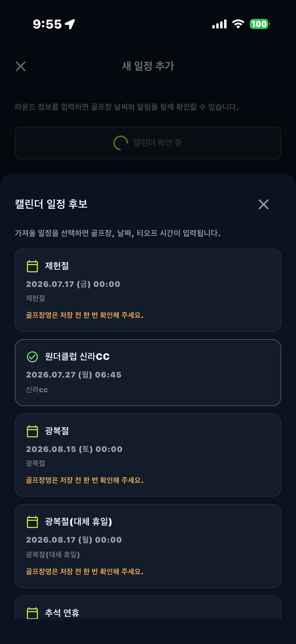The width and height of the screenshot is (296, 644).
Task: Tap the orange golf course warning under 제헌절
Action: (85, 315)
